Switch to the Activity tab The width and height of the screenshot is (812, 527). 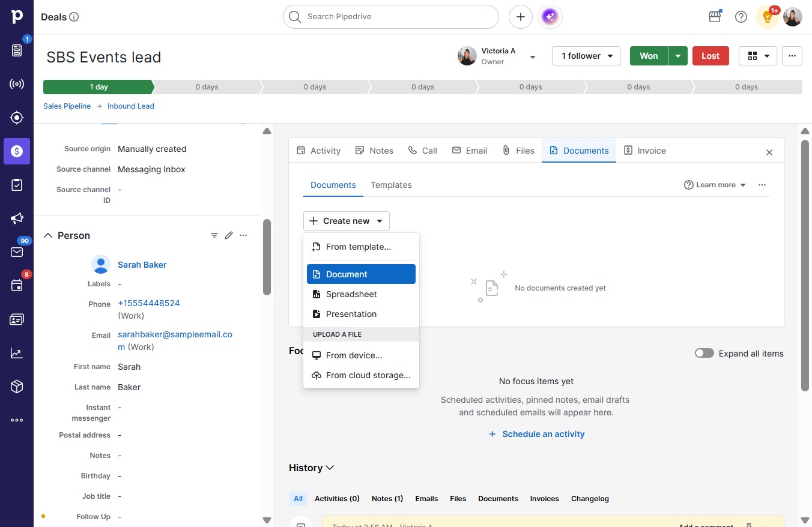pos(319,151)
